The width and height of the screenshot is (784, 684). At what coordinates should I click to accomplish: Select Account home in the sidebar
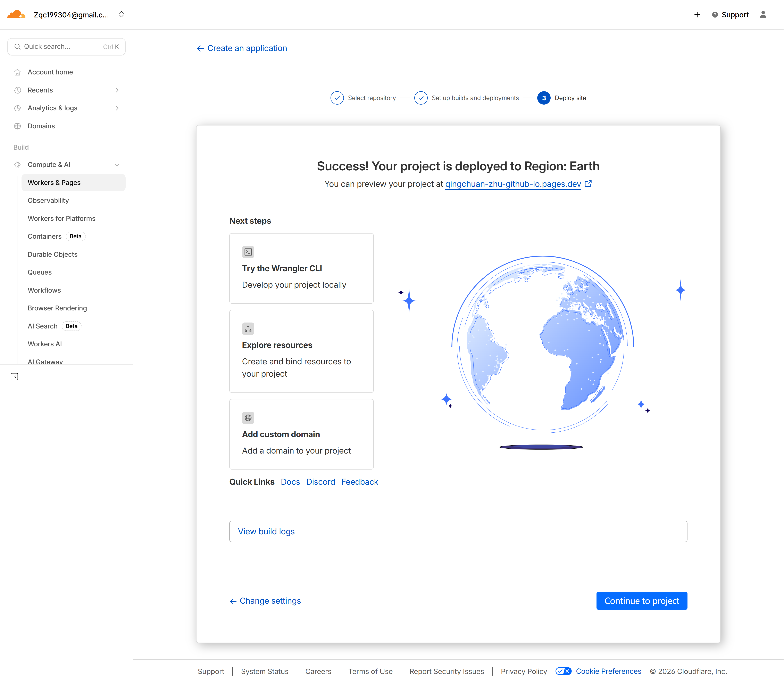coord(50,72)
